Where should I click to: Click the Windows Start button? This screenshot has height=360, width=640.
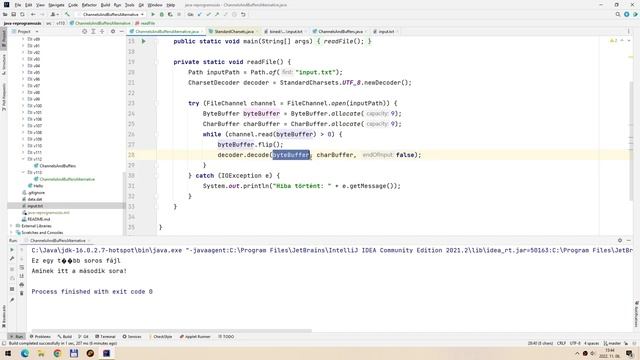point(8,353)
